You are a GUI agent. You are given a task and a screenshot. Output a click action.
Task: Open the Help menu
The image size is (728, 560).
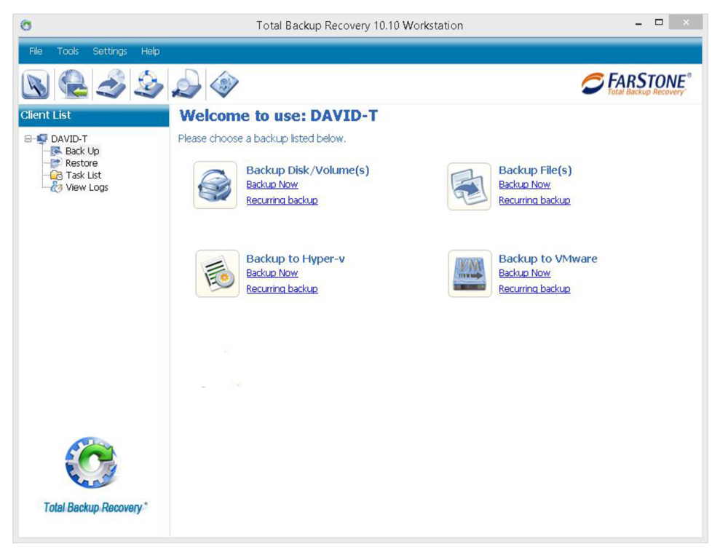tap(150, 51)
